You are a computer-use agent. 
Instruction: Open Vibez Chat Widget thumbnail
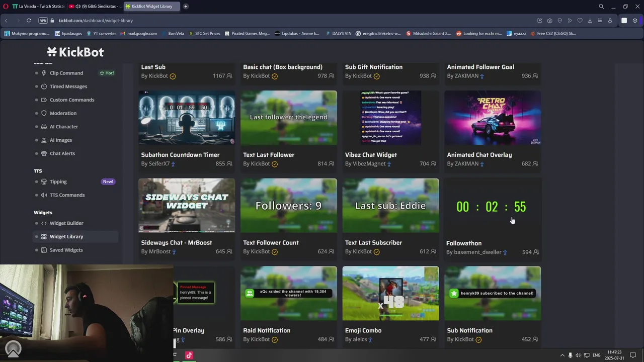click(390, 118)
